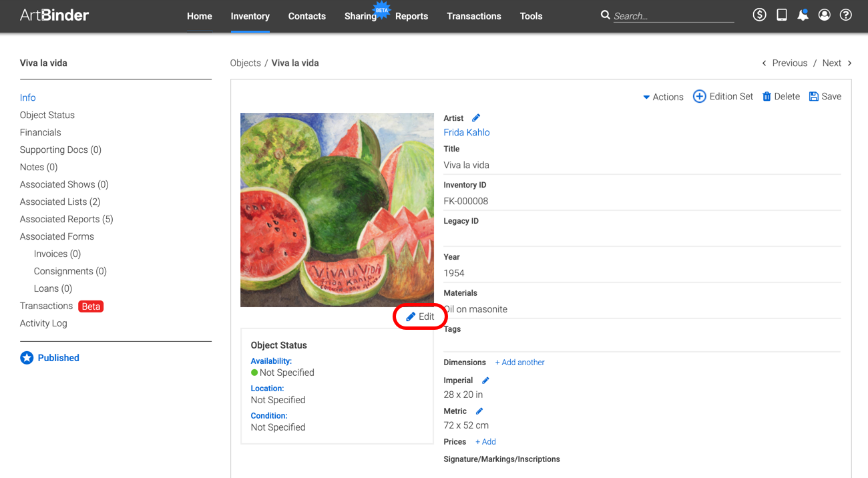Screen dimensions: 868x478
Task: Select Info in the sidebar
Action: pos(28,97)
